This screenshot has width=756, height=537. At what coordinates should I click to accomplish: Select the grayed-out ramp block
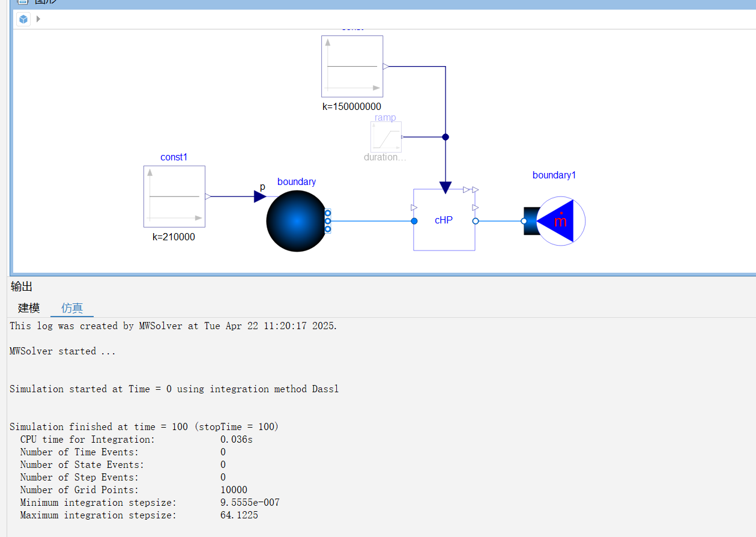pyautogui.click(x=386, y=137)
